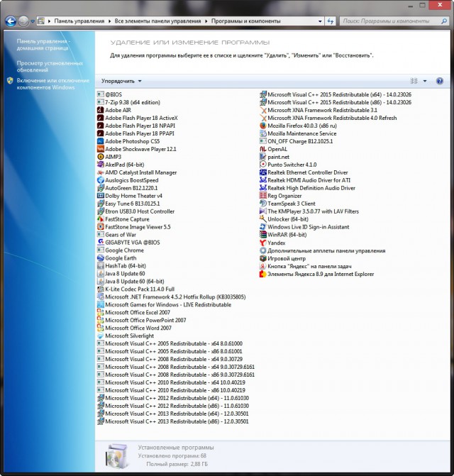The width and height of the screenshot is (454, 476).
Task: Expand the address bar history dropdown
Action: coord(320,21)
